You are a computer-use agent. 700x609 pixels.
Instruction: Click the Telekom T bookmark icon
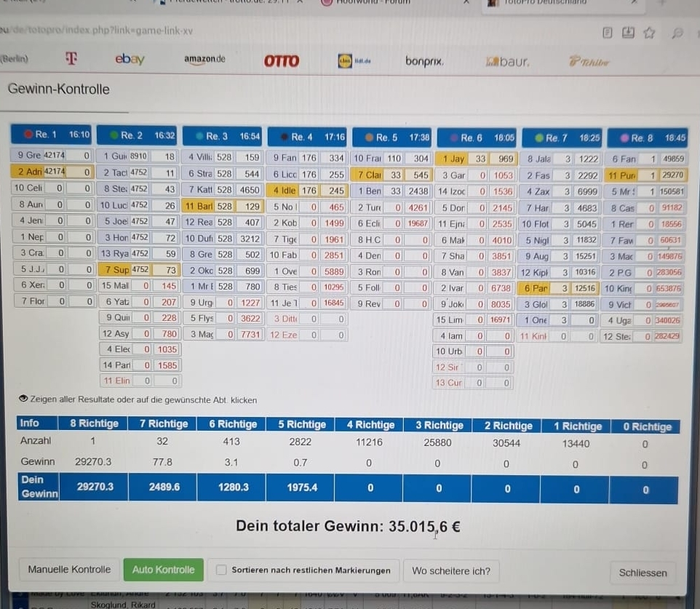point(71,58)
